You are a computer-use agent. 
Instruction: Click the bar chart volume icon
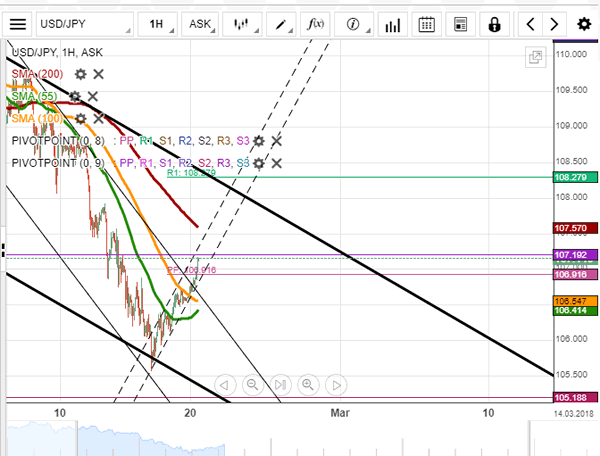(393, 24)
